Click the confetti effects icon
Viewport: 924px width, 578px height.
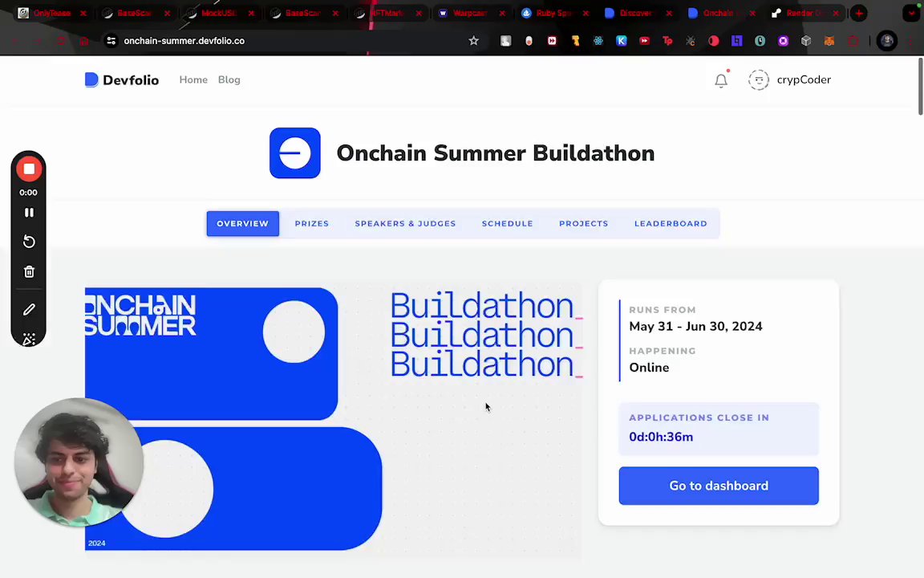tap(29, 339)
